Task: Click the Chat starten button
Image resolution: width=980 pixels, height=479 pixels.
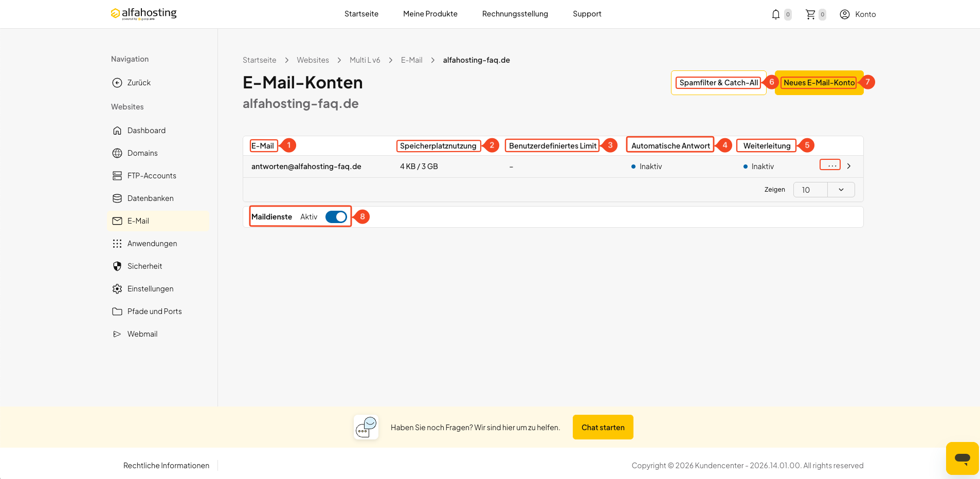Action: point(603,427)
